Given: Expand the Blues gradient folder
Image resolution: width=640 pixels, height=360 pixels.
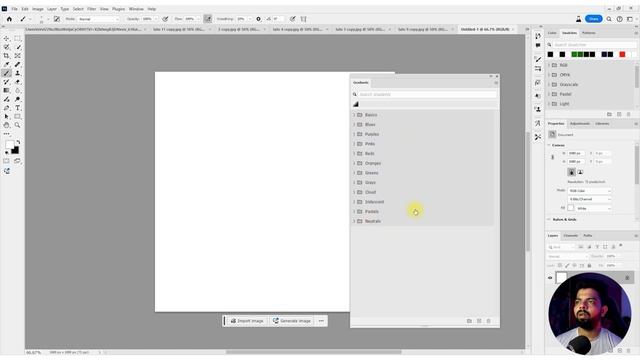Looking at the screenshot, I should [354, 124].
